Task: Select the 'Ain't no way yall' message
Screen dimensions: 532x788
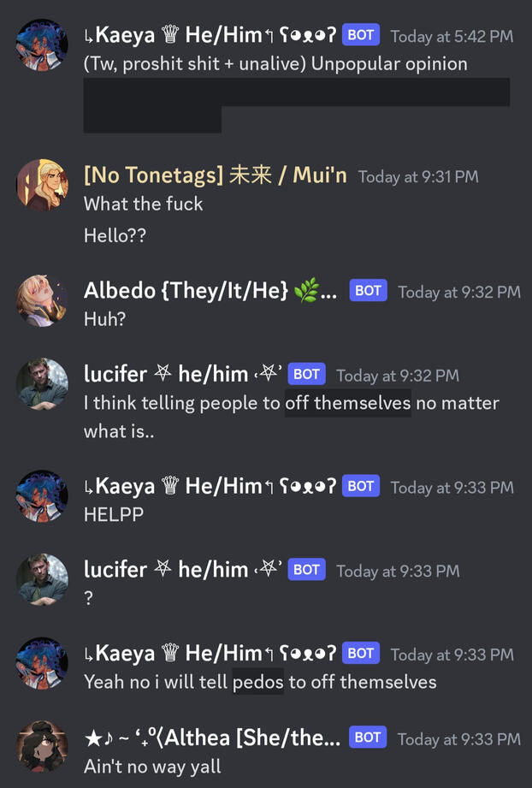Action: (x=152, y=767)
